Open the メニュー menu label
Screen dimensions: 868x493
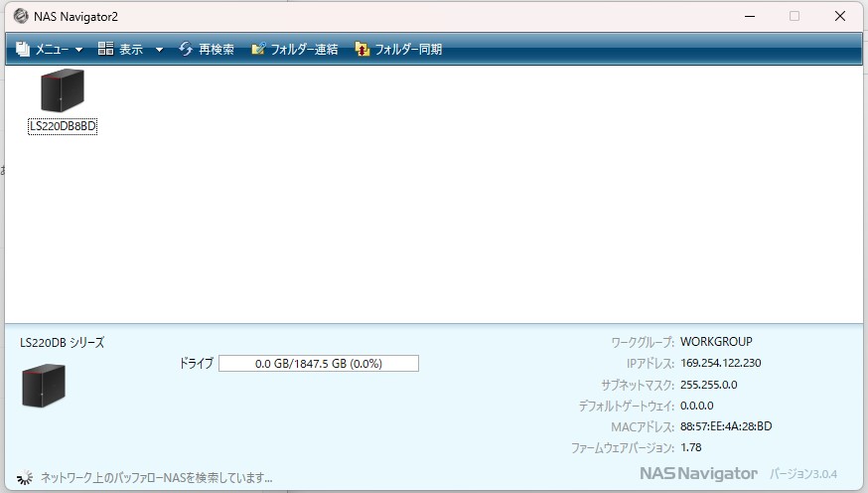click(52, 50)
